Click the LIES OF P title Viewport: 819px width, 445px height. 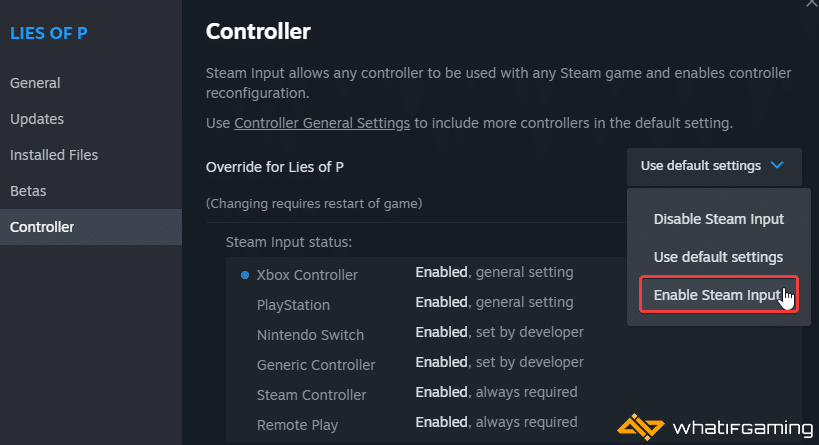coord(49,33)
